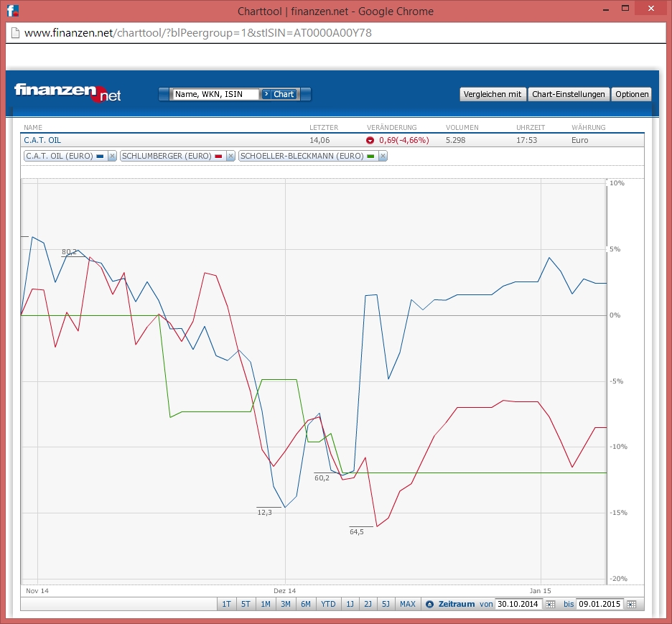Click the Zeitraum label

pyautogui.click(x=457, y=604)
